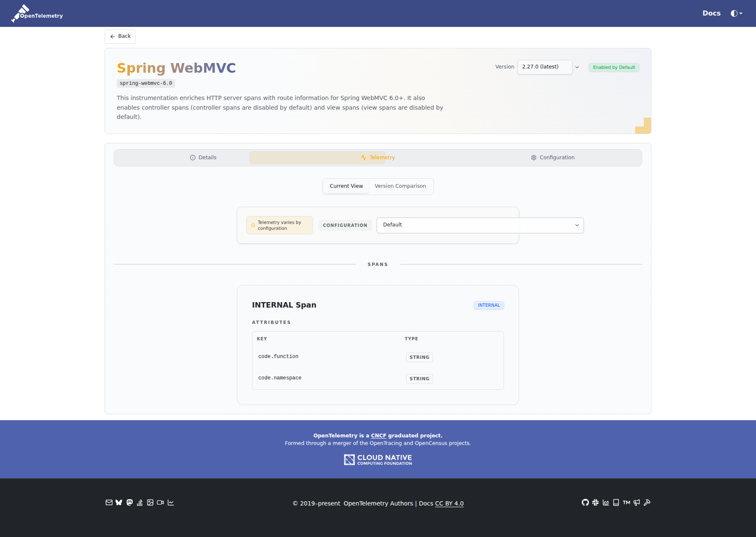Viewport: 756px width, 537px height.
Task: Click the STRING type for code.function
Action: 419,357
